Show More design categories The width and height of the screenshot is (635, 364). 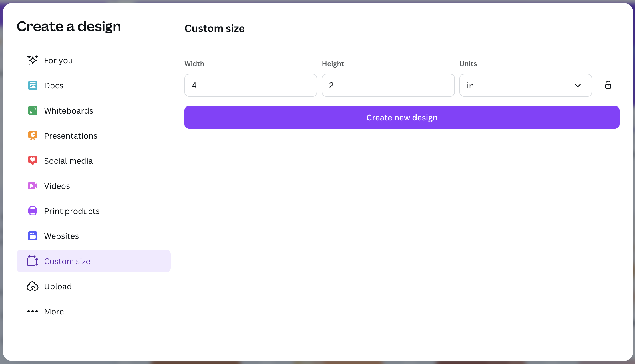coord(94,311)
